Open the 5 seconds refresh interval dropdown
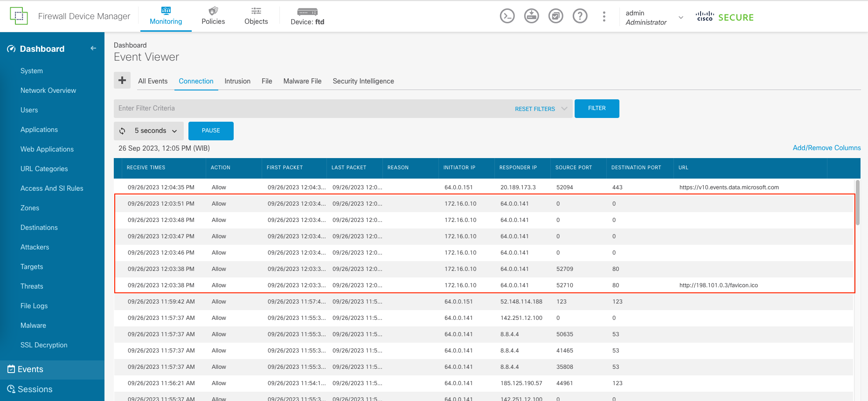Image resolution: width=868 pixels, height=401 pixels. pyautogui.click(x=156, y=131)
